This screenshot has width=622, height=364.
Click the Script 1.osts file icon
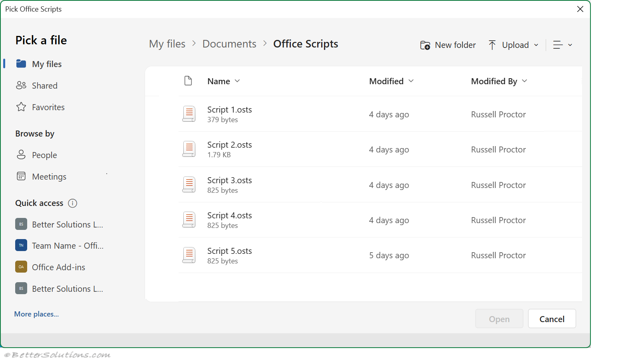pyautogui.click(x=189, y=114)
